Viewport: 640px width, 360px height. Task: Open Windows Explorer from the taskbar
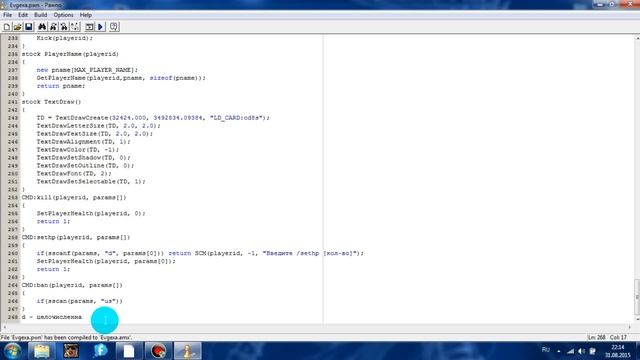click(x=42, y=351)
